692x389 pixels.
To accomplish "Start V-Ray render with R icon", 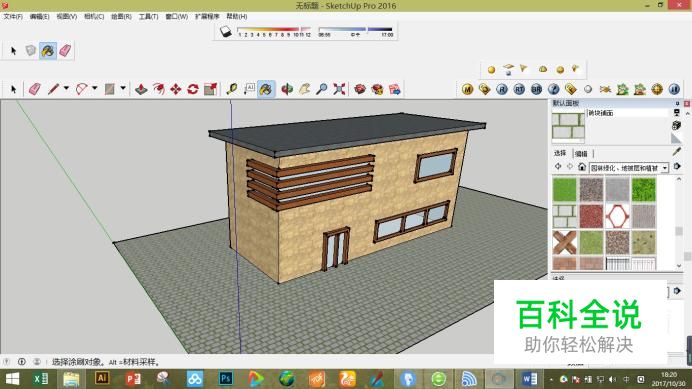I will pyautogui.click(x=502, y=89).
